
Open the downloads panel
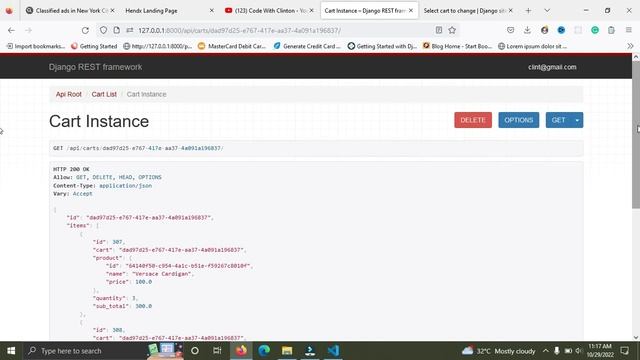(x=527, y=30)
